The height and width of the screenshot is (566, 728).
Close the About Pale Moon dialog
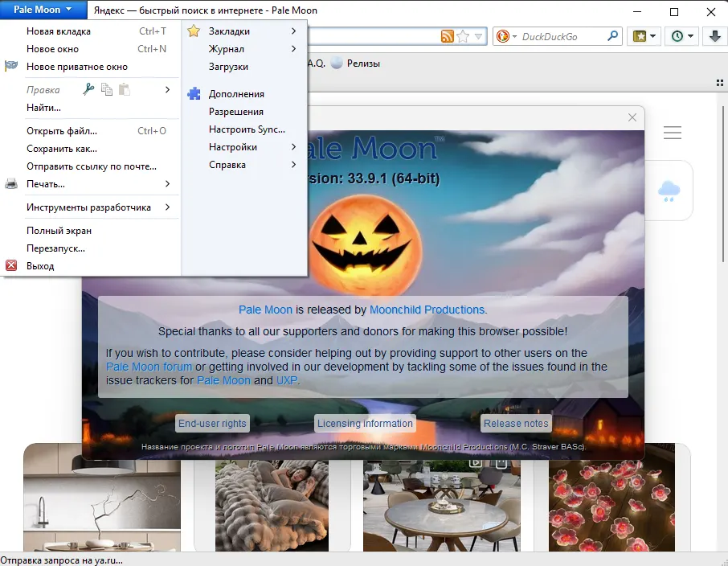tap(632, 117)
